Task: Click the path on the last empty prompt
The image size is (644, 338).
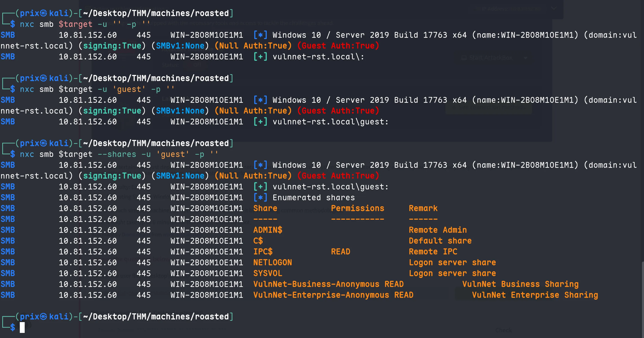Action: tap(156, 316)
